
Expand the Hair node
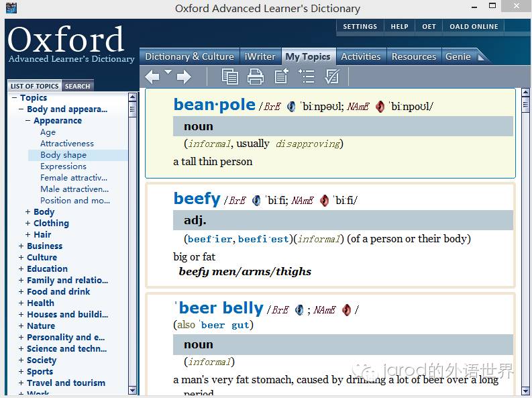(x=28, y=234)
